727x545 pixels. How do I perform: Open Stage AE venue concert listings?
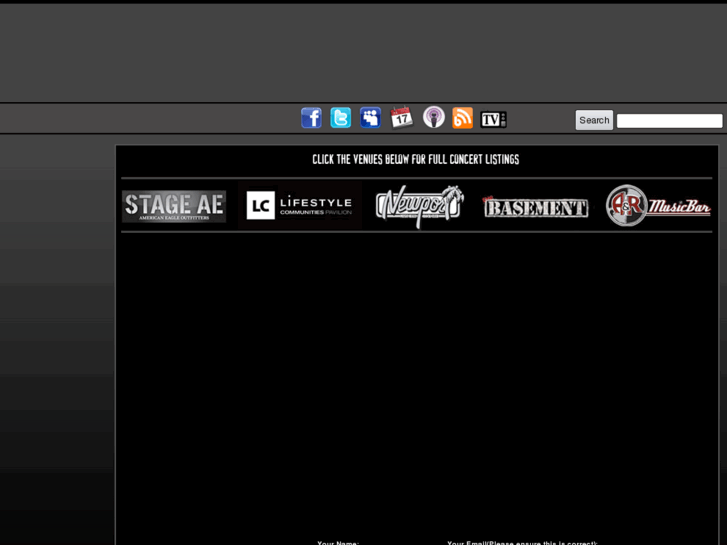point(174,206)
